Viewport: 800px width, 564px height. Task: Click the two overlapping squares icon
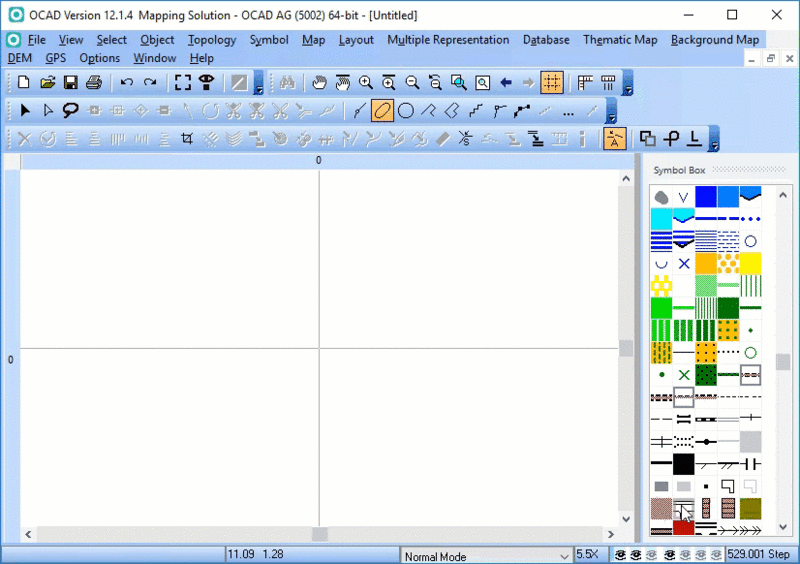tap(647, 138)
